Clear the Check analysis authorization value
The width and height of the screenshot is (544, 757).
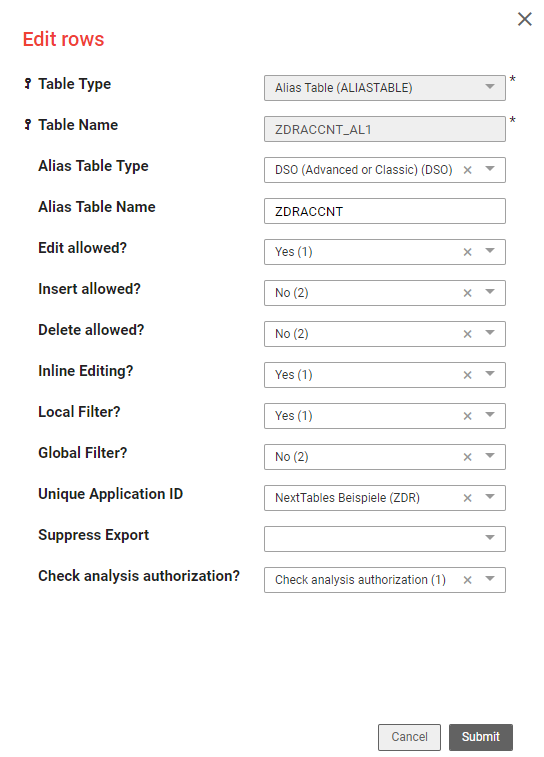(467, 580)
